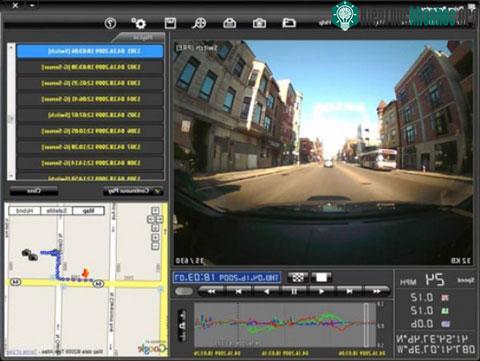This screenshot has width=480, height=361.
Task: Click the Help label in the top bar
Action: (324, 23)
